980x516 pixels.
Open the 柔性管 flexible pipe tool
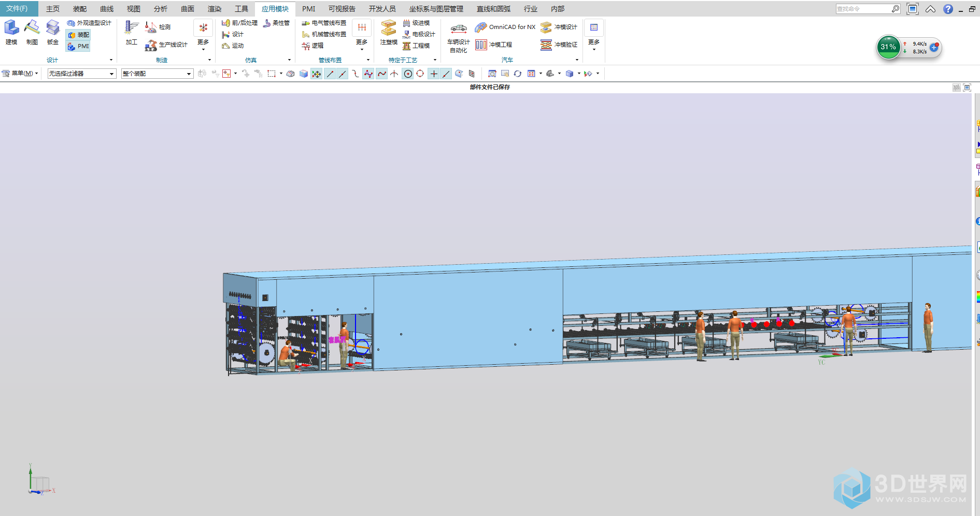(276, 23)
